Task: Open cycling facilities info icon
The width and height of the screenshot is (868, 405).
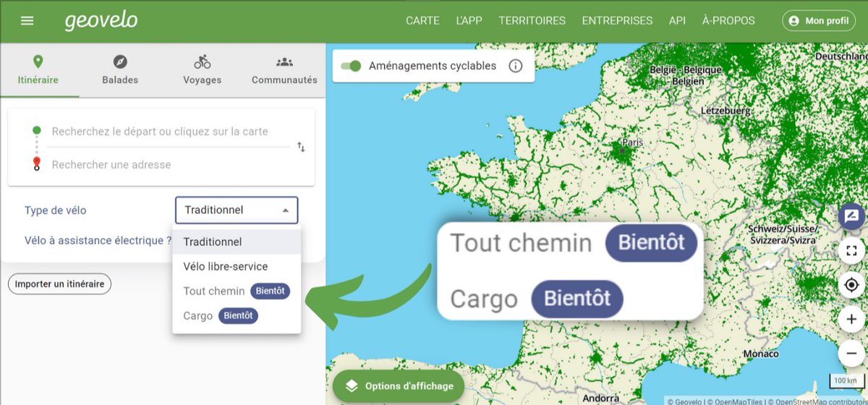Action: pyautogui.click(x=515, y=66)
